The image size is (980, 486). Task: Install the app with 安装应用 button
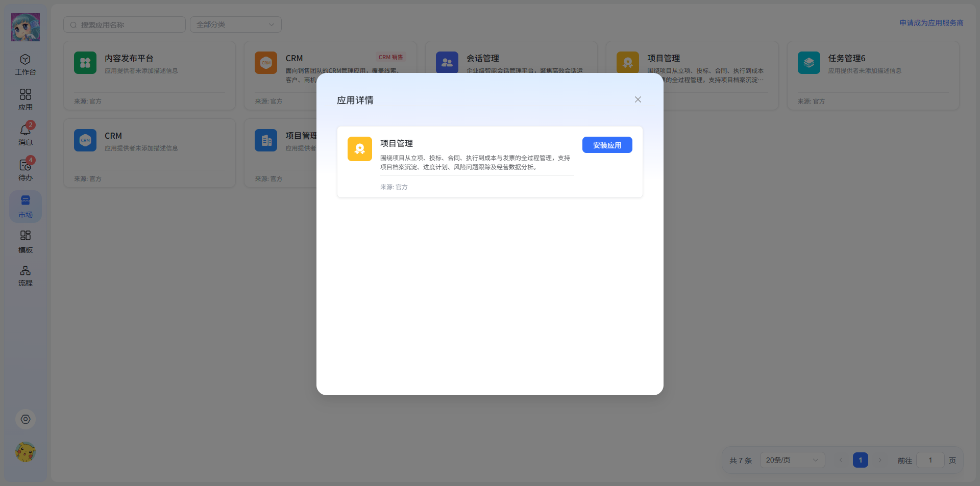[x=607, y=145]
